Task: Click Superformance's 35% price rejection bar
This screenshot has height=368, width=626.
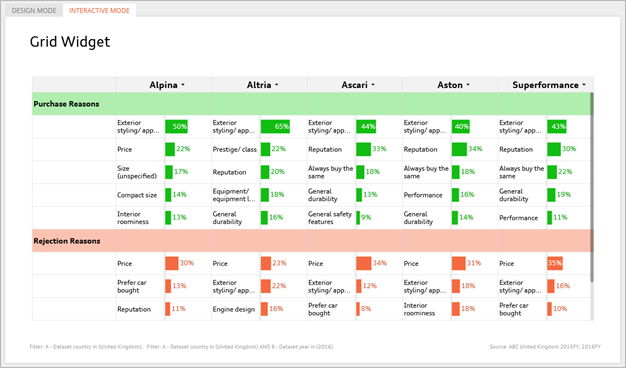Action: (555, 263)
